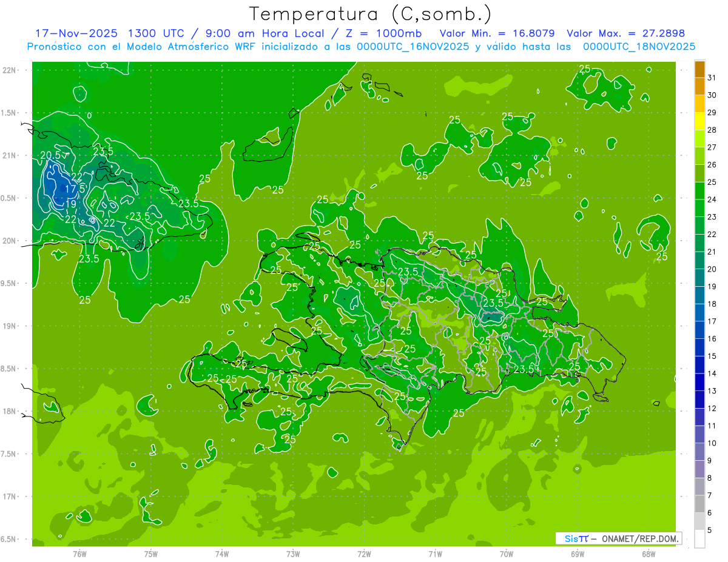Click the '17N' latitude axis label
Viewport: 728px width, 562px height.
click(9, 497)
